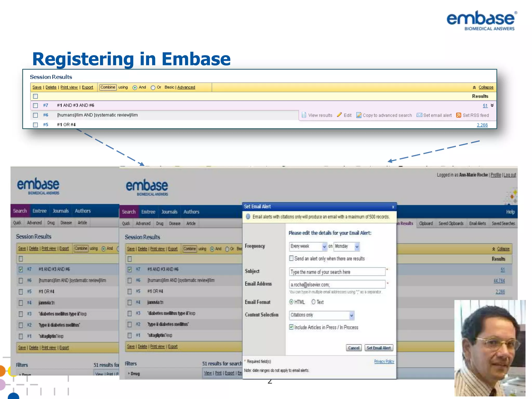532x399 pixels.
Task: Click the Set email alert envelope icon
Action: [x=419, y=115]
